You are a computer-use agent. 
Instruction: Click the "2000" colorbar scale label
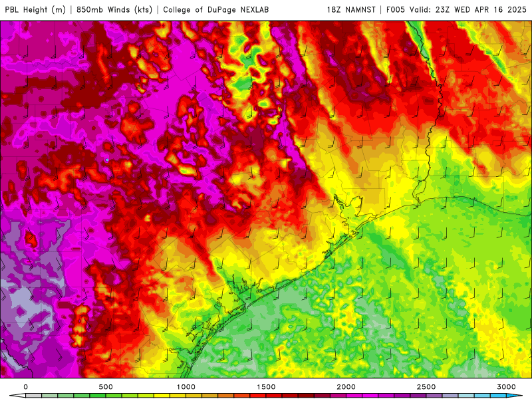point(346,387)
